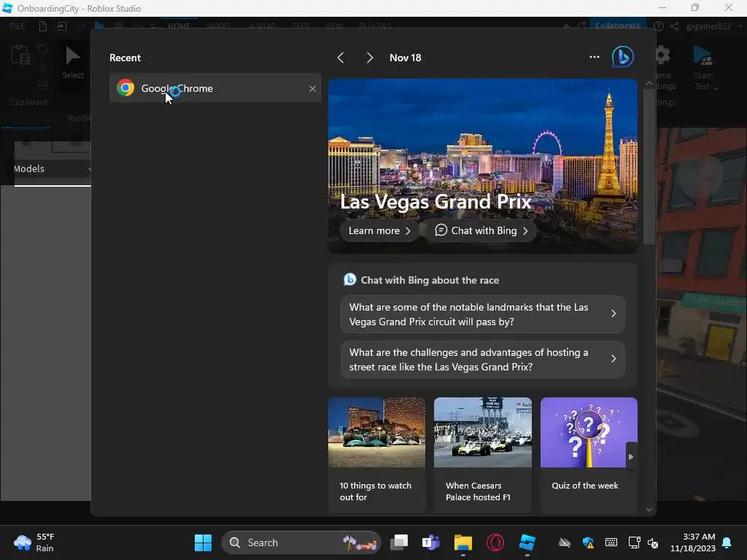Click the OneDrive tray icon
Screen dimensions: 747x560
coord(565,542)
